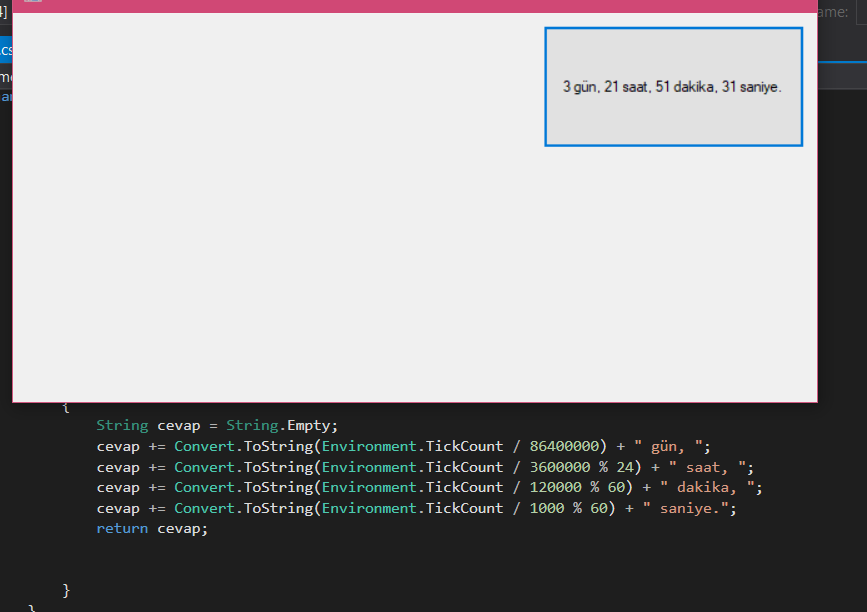Click the Name input field behind the form
Screen dimensions: 867x612
click(858, 13)
